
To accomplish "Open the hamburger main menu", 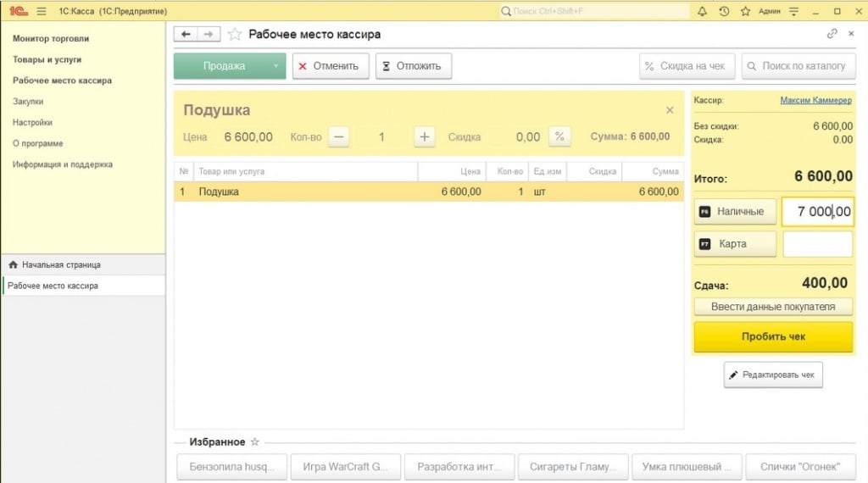I will pos(42,11).
